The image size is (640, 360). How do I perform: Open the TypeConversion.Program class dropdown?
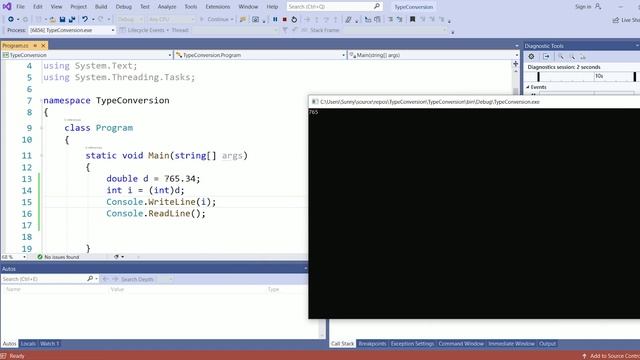[260, 55]
